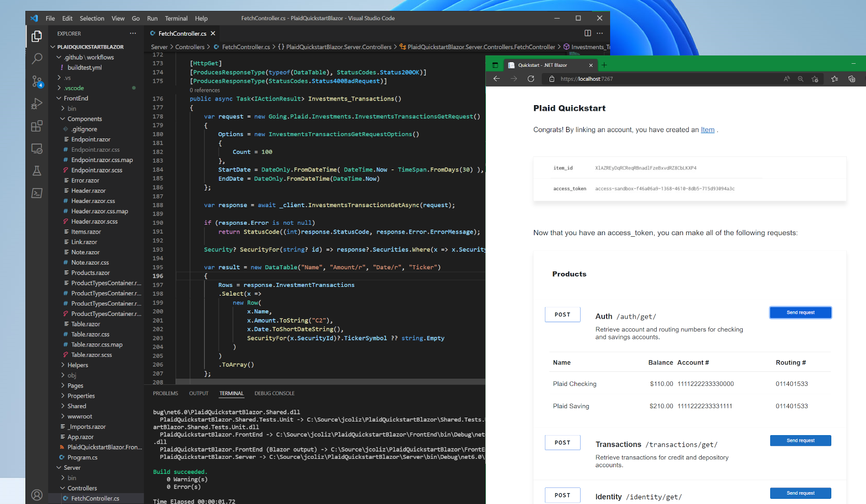The image size is (866, 504).
Task: Select the access_token value text
Action: pyautogui.click(x=665, y=189)
